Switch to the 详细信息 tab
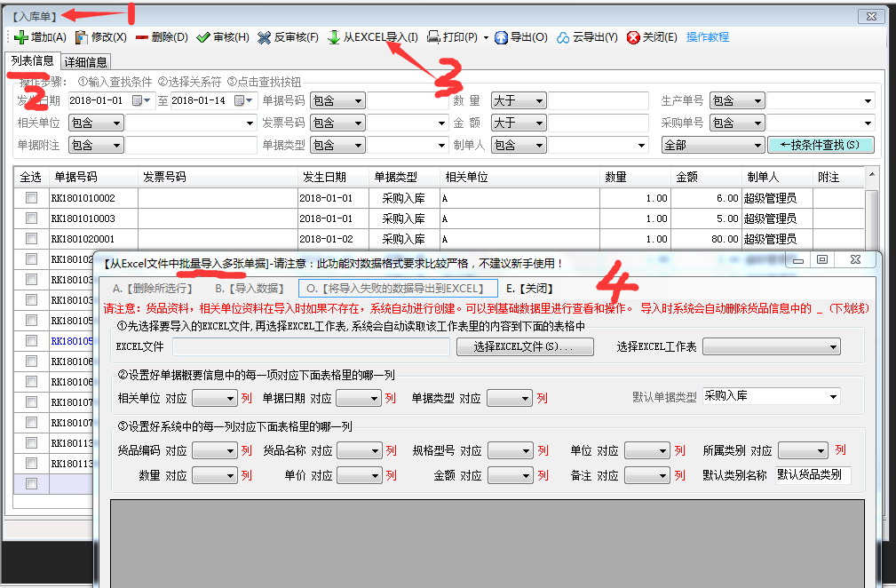 [85, 62]
